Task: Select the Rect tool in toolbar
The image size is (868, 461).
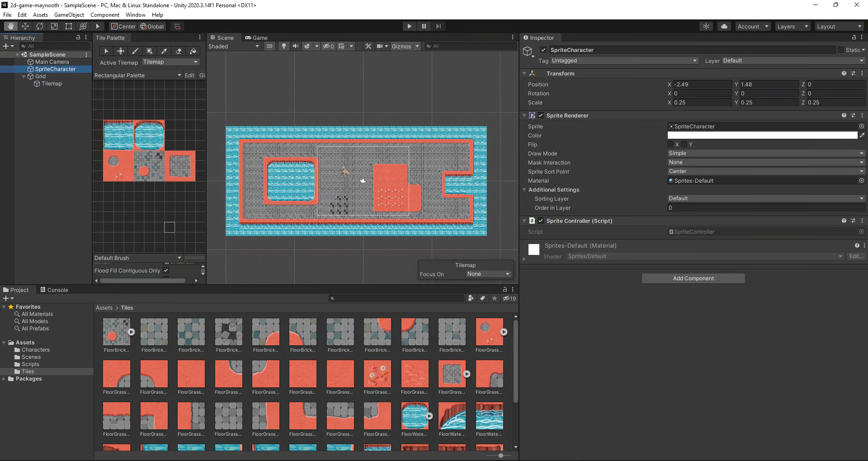Action: (x=69, y=26)
